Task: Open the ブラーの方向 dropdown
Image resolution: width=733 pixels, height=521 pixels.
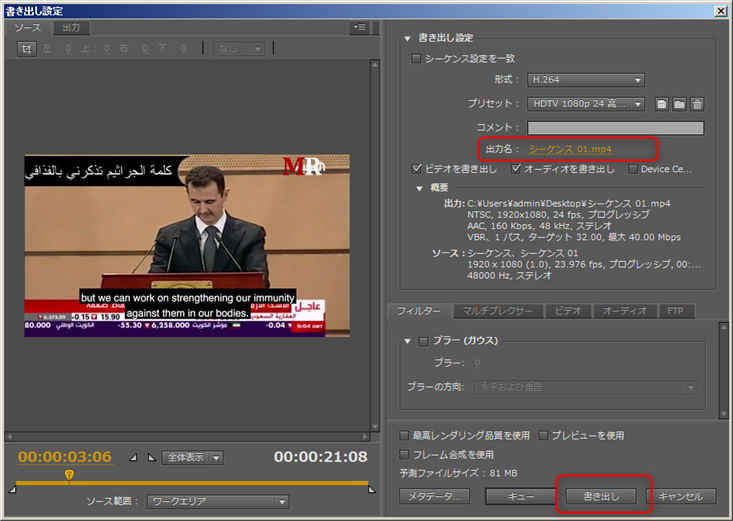Action: pos(585,387)
